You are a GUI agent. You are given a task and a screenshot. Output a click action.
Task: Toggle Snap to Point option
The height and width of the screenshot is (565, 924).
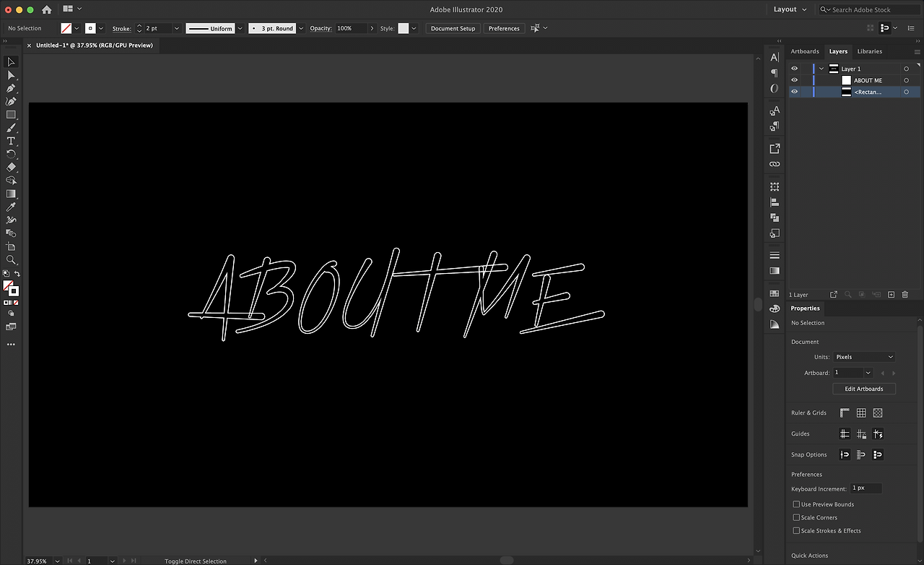845,454
